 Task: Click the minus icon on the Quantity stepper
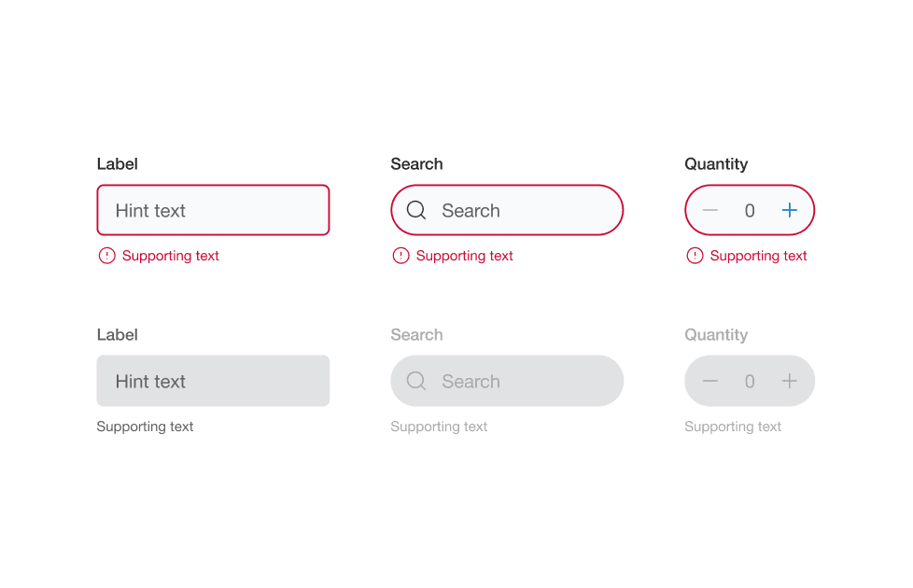710,210
